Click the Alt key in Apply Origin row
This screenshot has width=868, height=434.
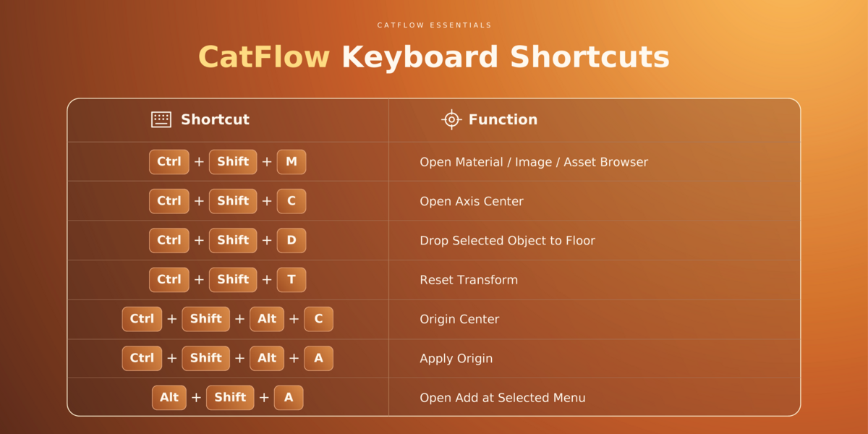(x=267, y=358)
